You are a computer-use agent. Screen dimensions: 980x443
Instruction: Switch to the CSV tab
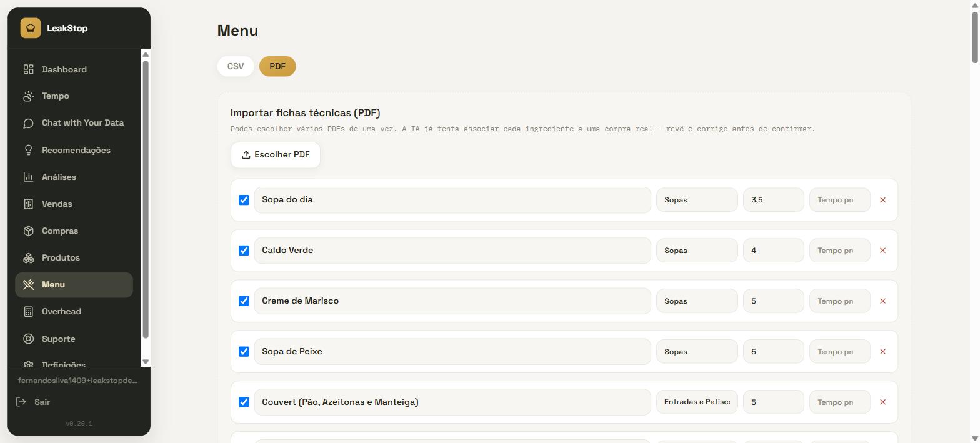236,66
